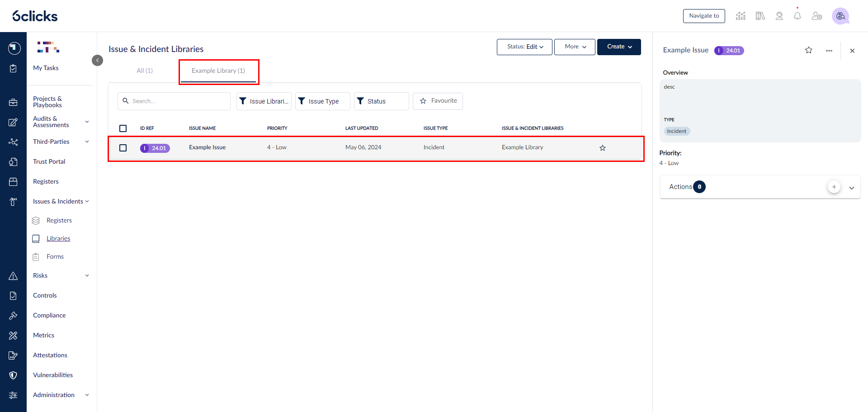The height and width of the screenshot is (412, 868).
Task: Collapse Issues & Incidents submenu
Action: click(x=87, y=201)
